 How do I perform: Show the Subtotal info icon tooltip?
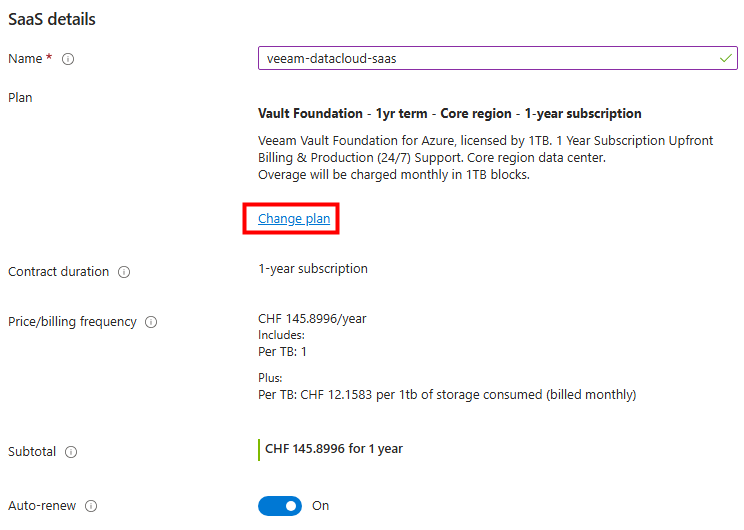(x=71, y=452)
